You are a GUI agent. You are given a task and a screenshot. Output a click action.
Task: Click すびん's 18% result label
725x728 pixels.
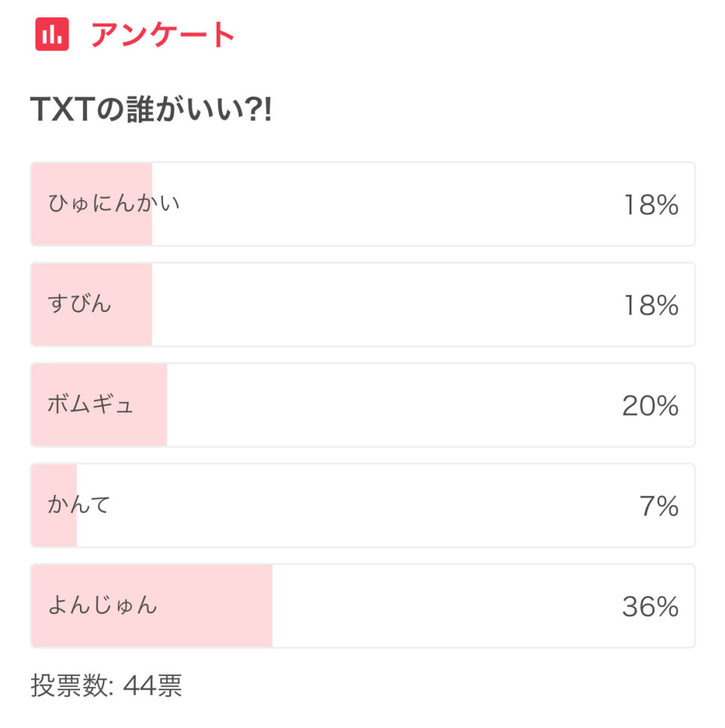[x=651, y=305]
